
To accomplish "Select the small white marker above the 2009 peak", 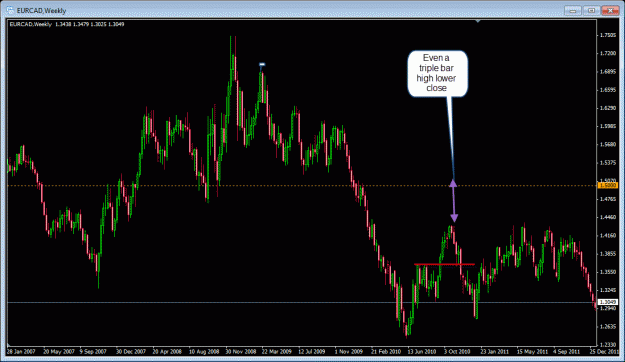I will pos(262,64).
